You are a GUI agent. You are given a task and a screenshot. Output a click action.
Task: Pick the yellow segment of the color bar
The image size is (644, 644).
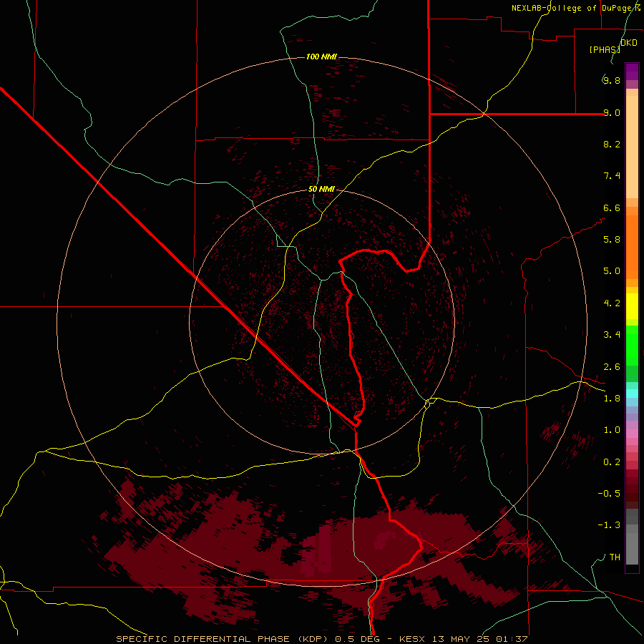[632, 306]
